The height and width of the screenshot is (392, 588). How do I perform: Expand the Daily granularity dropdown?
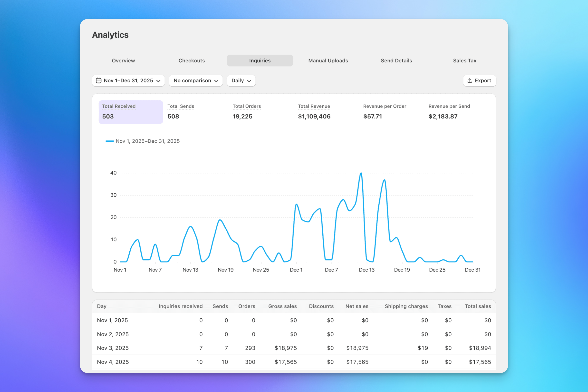[x=241, y=80]
